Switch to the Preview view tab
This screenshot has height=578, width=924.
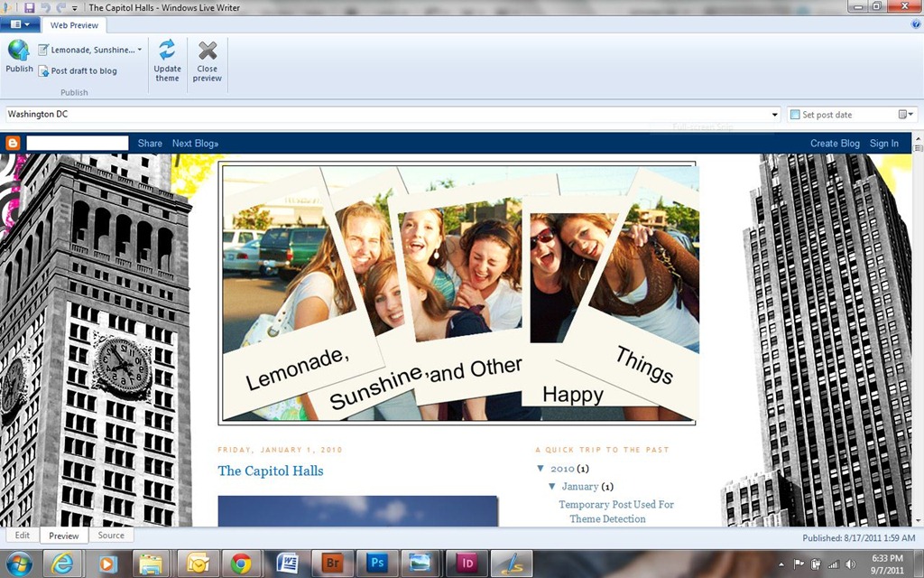click(x=64, y=536)
